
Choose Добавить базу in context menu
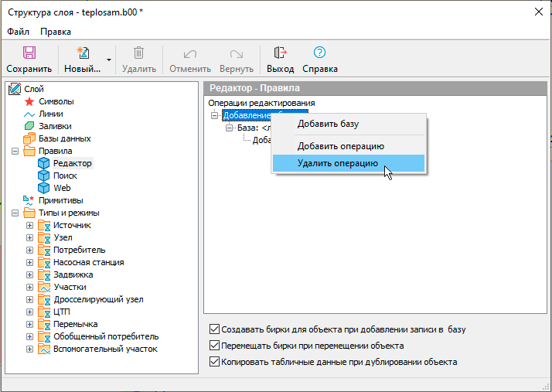[x=328, y=124]
